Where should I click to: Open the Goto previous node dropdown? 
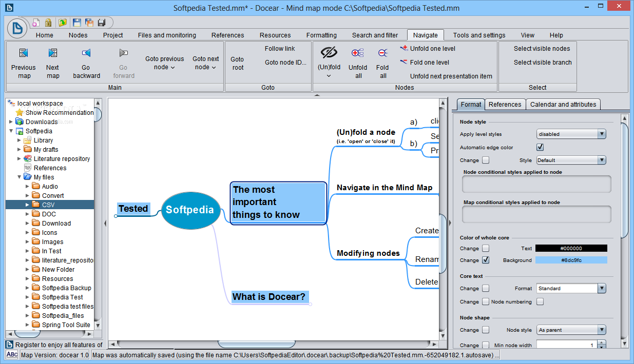(x=164, y=63)
